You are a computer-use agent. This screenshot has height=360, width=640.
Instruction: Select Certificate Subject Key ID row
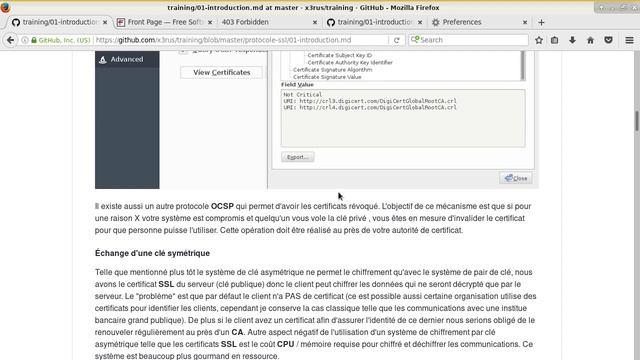(340, 55)
